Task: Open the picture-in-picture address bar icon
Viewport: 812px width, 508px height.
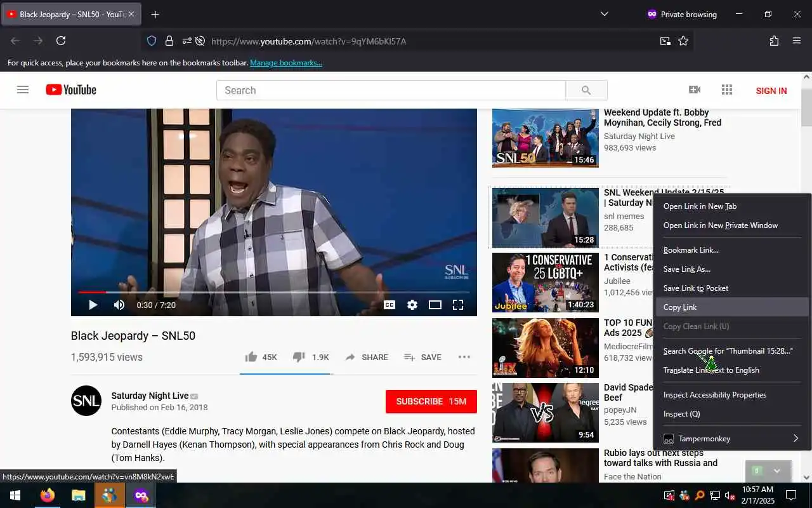Action: tap(665, 41)
